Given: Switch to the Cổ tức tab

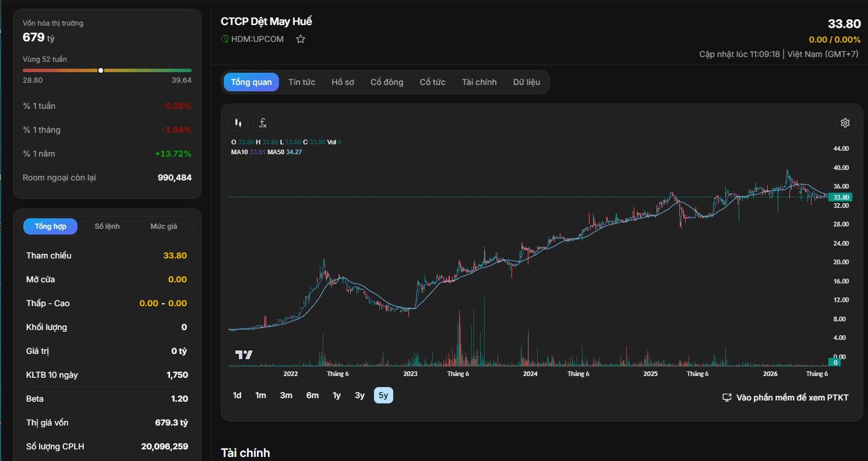Looking at the screenshot, I should [x=432, y=82].
